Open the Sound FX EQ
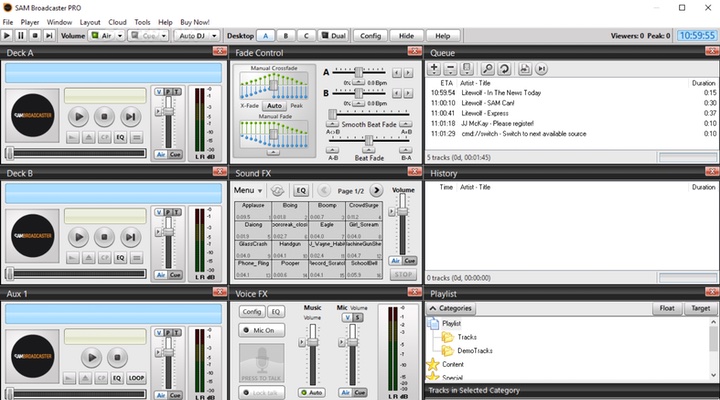 (301, 190)
